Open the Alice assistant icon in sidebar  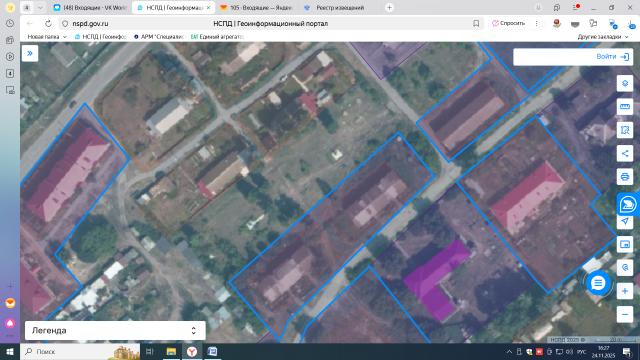pyautogui.click(x=10, y=324)
